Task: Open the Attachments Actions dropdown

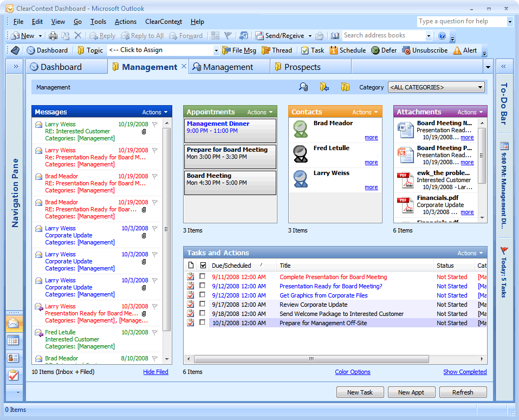Action: click(x=470, y=112)
